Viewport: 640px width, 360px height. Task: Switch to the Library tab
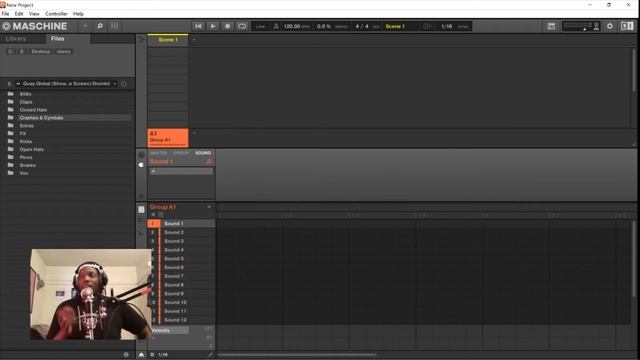(x=16, y=38)
